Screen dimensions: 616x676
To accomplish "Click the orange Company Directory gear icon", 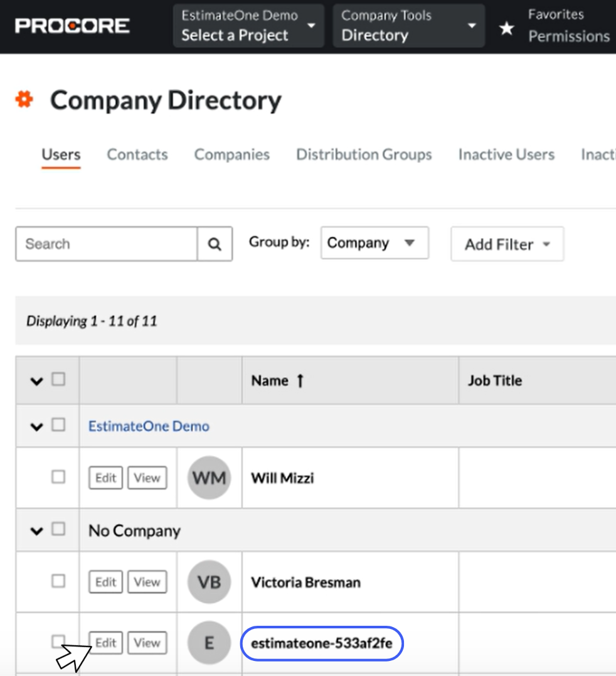I will click(24, 99).
